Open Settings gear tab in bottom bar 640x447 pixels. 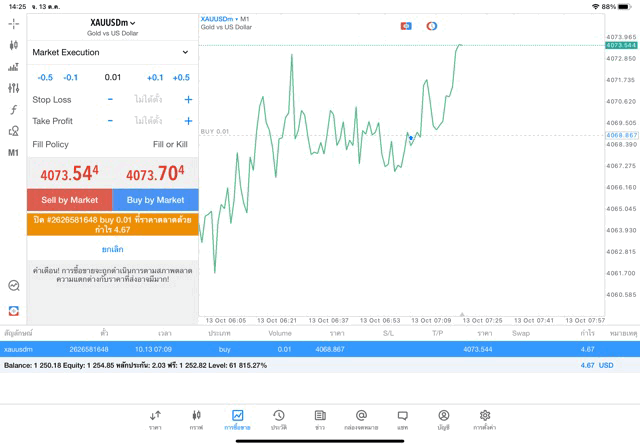(484, 420)
